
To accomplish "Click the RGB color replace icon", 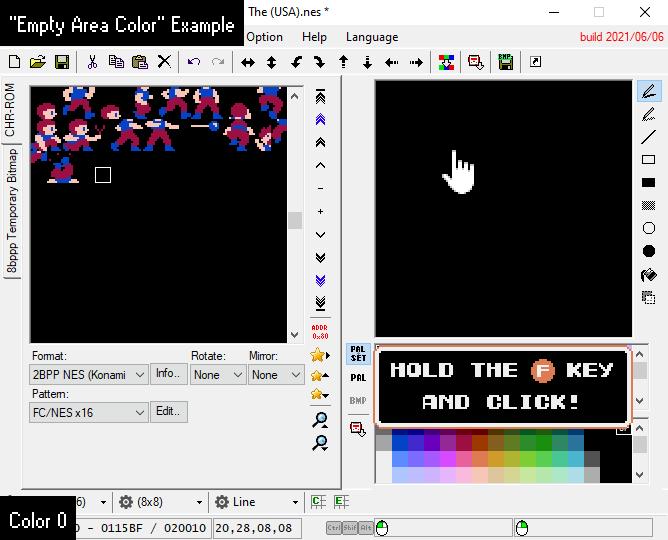I will (x=446, y=62).
